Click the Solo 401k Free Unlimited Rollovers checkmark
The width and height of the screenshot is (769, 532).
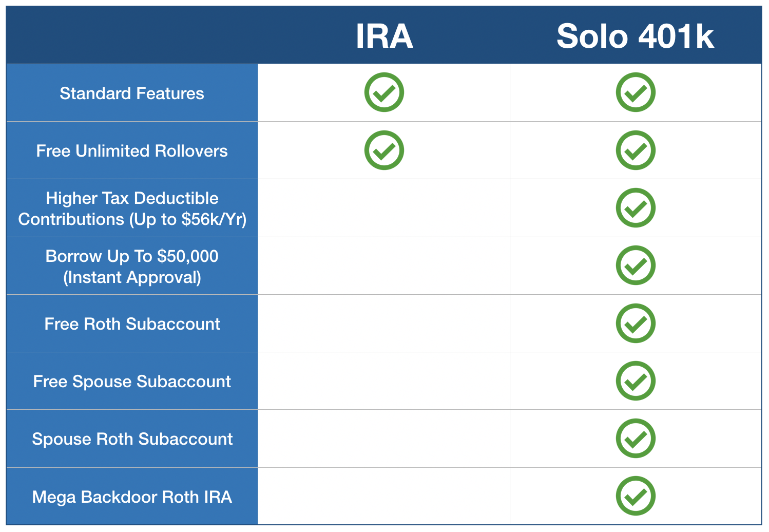(636, 150)
